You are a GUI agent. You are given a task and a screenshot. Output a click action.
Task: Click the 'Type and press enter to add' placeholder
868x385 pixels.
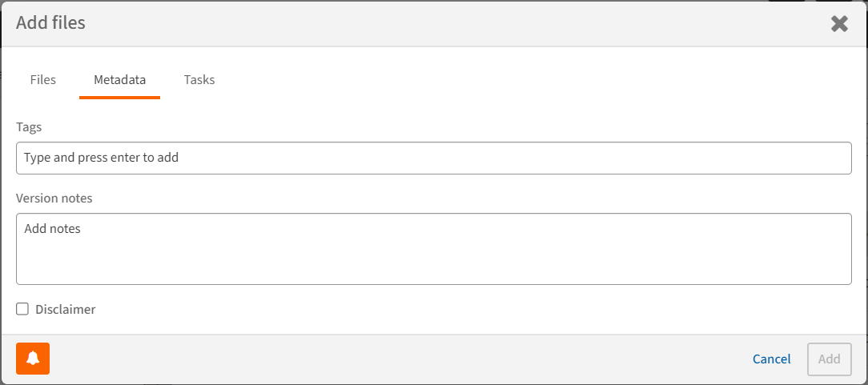coord(102,158)
